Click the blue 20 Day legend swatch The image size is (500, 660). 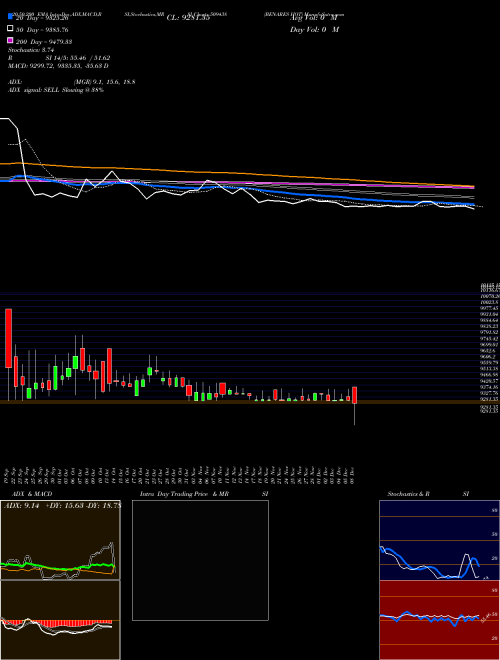(x=11, y=17)
